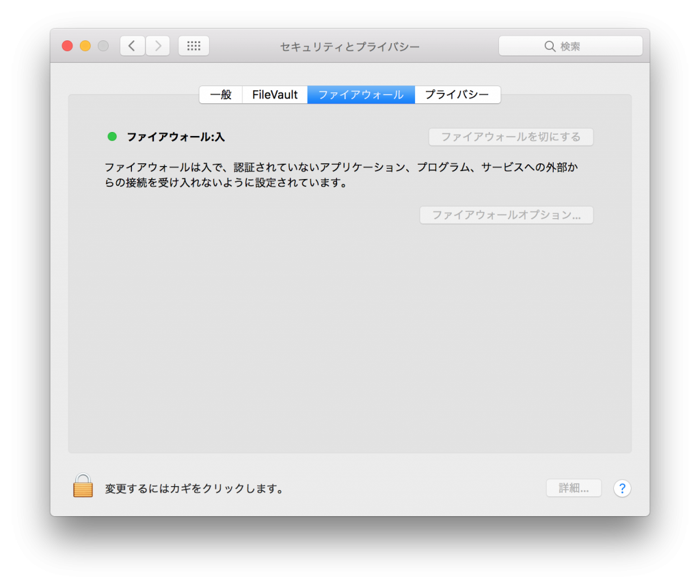Open the FileVault tab

pos(275,94)
